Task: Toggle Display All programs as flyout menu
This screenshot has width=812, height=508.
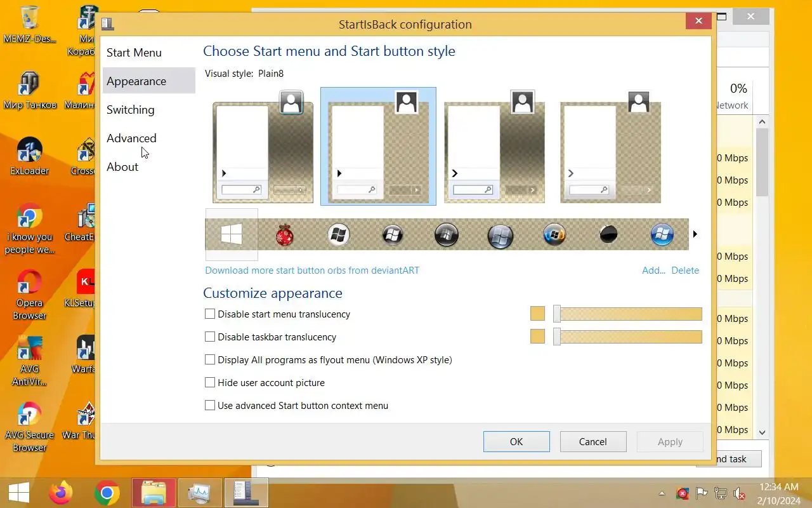Action: [x=210, y=359]
